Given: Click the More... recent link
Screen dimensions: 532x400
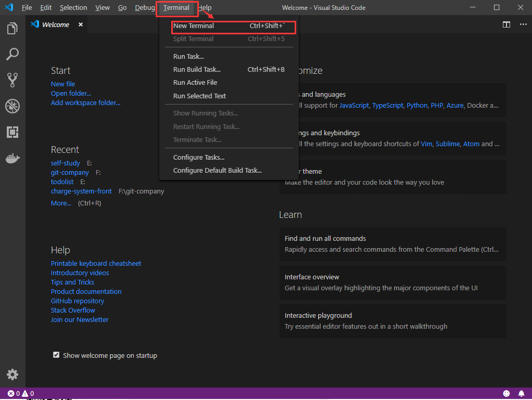Looking at the screenshot, I should click(61, 203).
